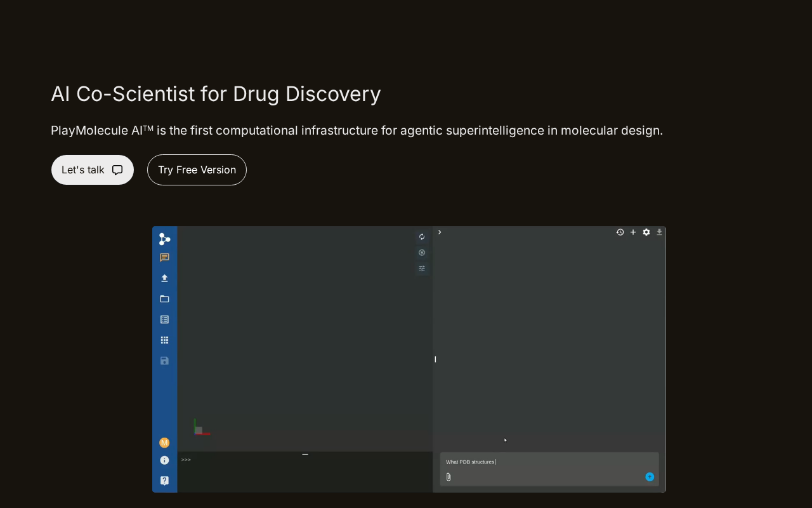The width and height of the screenshot is (812, 508).
Task: Open the apps grid icon
Action: [x=164, y=340]
